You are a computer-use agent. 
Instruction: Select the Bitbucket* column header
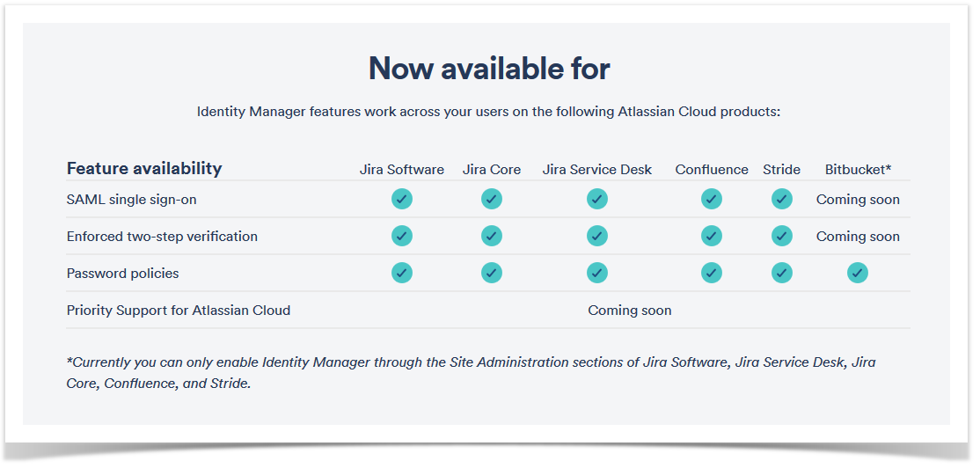(858, 170)
